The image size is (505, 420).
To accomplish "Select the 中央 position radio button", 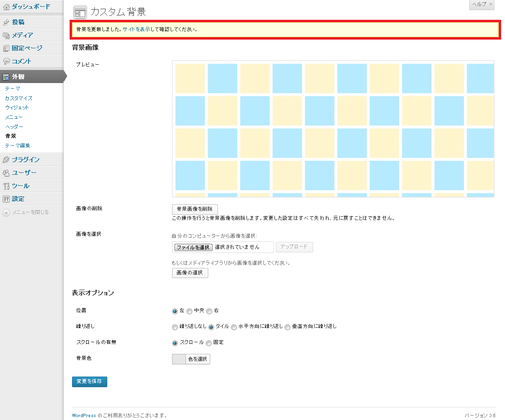I will coord(189,311).
